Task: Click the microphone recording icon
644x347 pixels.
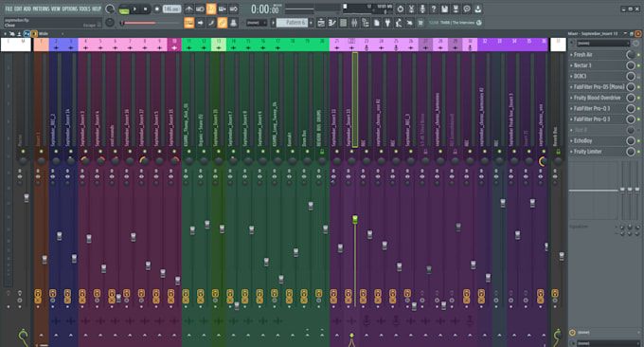Action: pyautogui.click(x=422, y=9)
